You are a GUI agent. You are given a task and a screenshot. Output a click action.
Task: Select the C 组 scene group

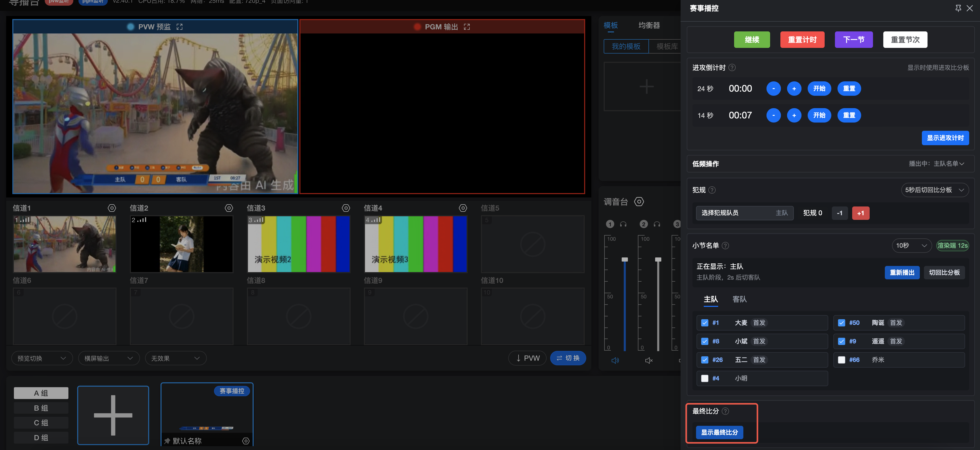(41, 423)
